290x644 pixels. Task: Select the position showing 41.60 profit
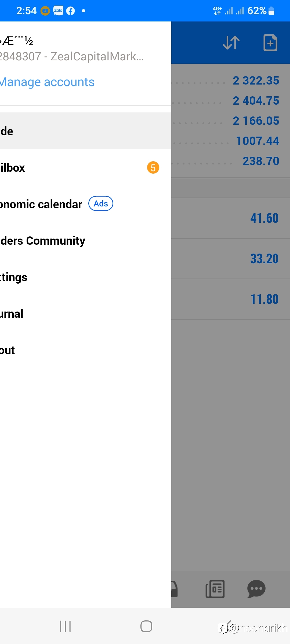click(231, 218)
